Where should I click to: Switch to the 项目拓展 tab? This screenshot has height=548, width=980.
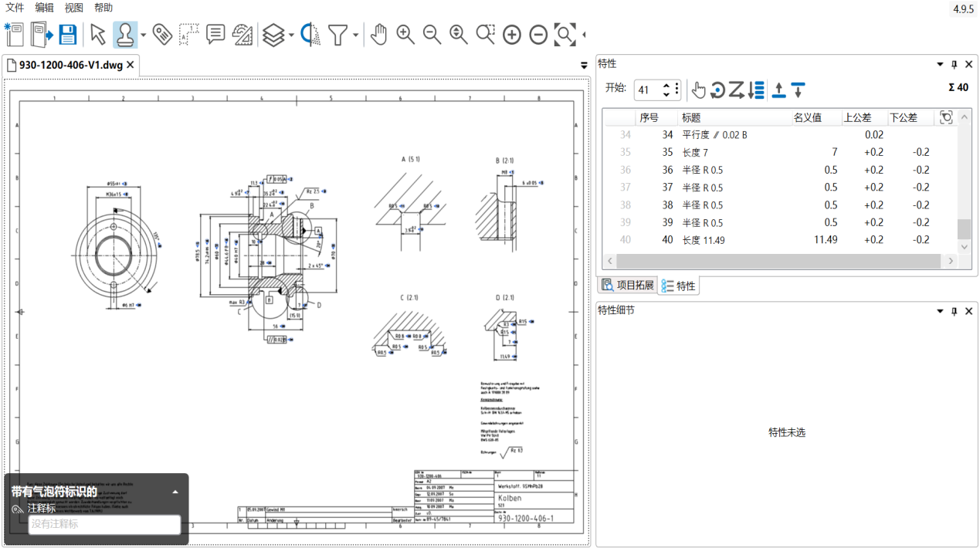(x=627, y=285)
